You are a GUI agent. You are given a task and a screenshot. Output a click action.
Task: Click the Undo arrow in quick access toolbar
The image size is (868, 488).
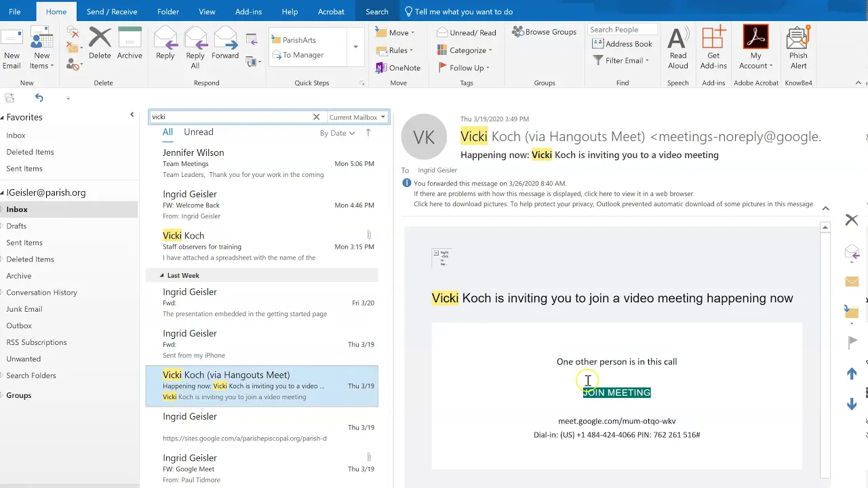(39, 98)
